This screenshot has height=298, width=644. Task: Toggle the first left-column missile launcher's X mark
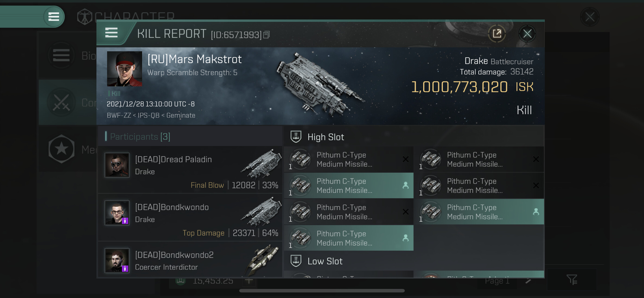tap(405, 159)
